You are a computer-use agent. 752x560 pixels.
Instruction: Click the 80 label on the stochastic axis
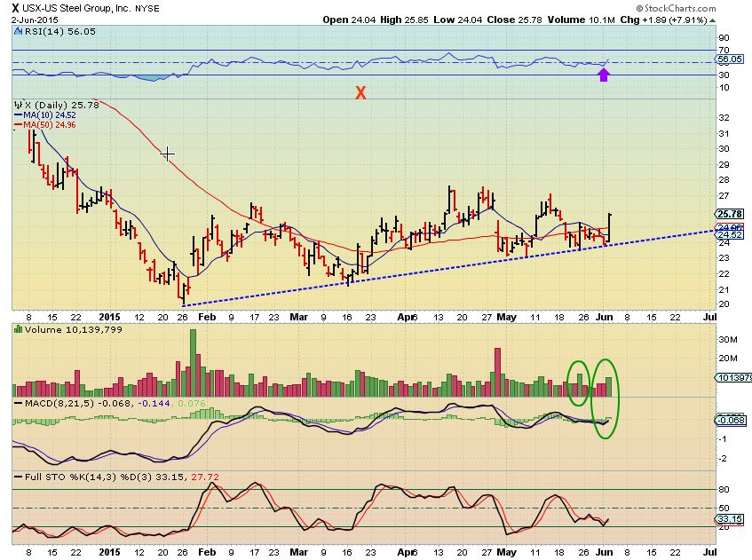tap(724, 490)
